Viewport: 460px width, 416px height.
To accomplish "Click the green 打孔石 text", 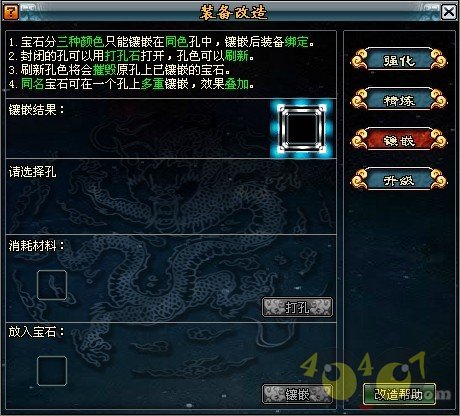I will pos(122,56).
